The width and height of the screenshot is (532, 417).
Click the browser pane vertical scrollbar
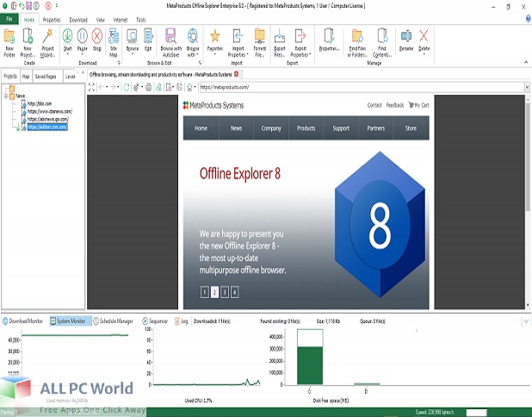pyautogui.click(x=528, y=201)
